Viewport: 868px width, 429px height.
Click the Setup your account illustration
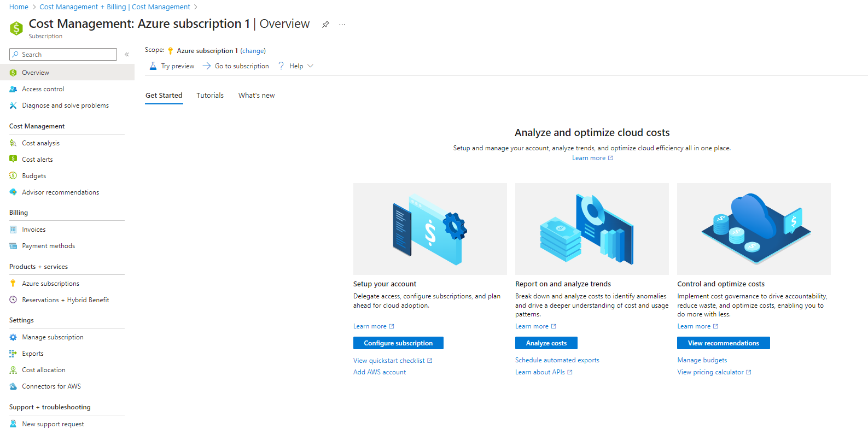[430, 229]
